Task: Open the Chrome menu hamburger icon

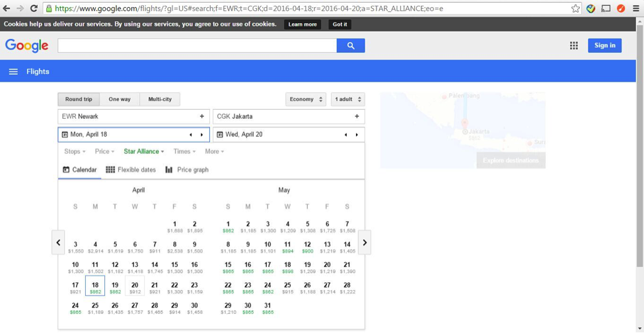Action: tap(636, 8)
